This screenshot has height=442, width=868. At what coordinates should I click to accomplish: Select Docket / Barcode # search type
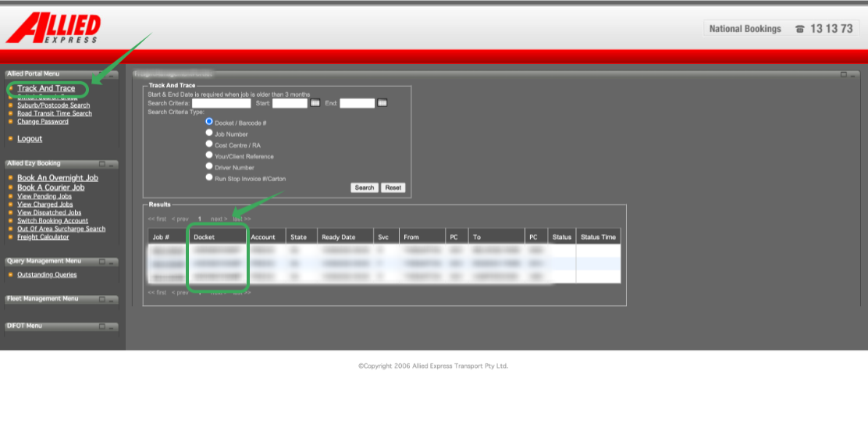click(209, 121)
